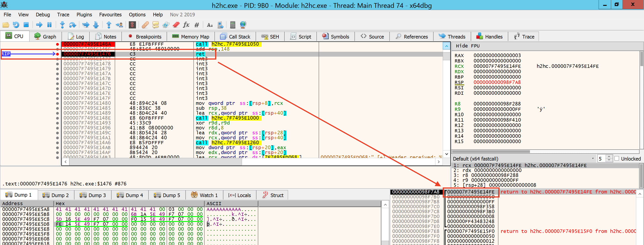This screenshot has width=644, height=245.
Task: Click the argument count field showing 5
Action: [x=602, y=159]
